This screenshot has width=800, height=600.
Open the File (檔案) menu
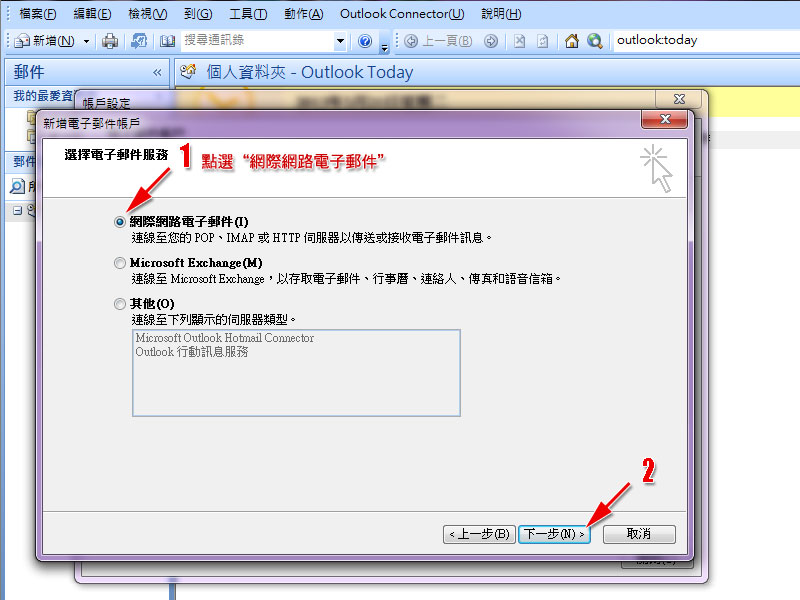pos(38,14)
